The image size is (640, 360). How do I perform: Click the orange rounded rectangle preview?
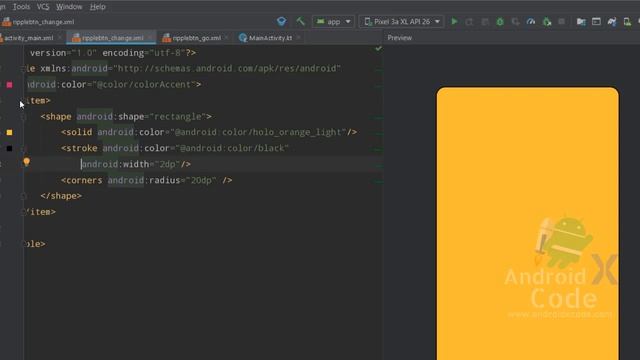[527, 223]
